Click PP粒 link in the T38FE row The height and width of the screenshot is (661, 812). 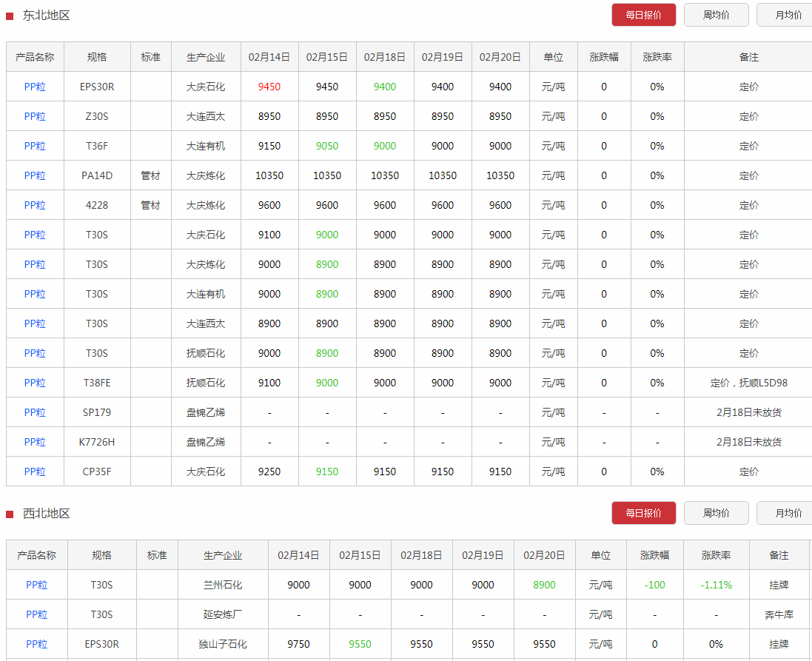35,383
